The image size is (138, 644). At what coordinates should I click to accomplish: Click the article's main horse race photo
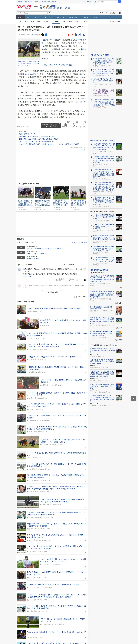[29, 49]
